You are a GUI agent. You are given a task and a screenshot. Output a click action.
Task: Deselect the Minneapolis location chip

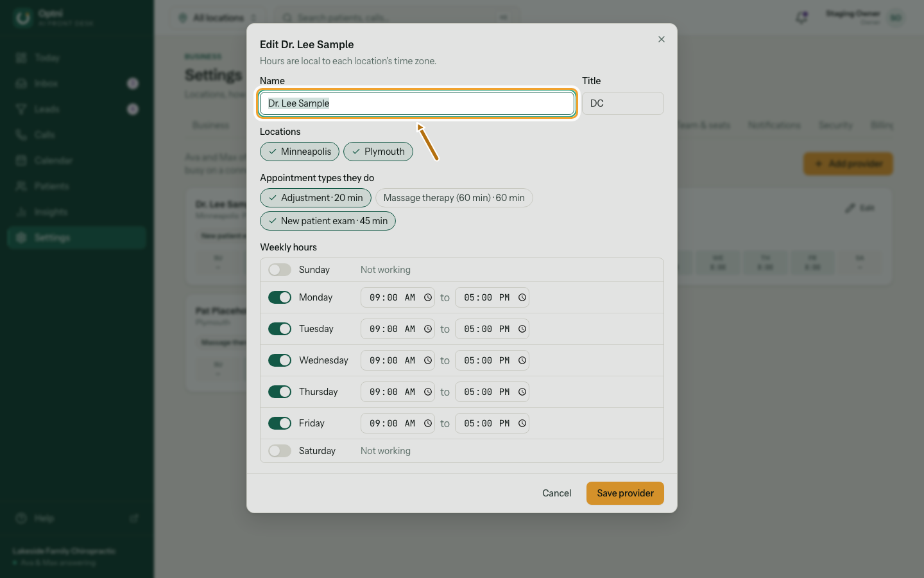[300, 152]
